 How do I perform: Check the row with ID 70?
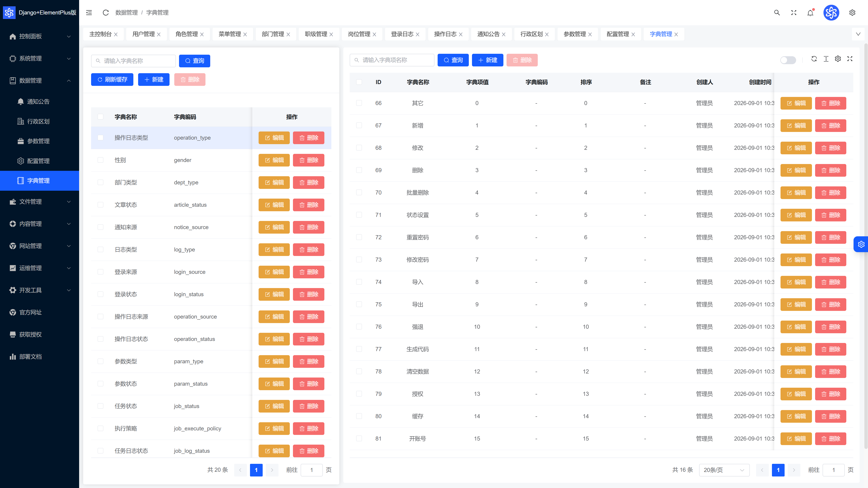point(359,192)
